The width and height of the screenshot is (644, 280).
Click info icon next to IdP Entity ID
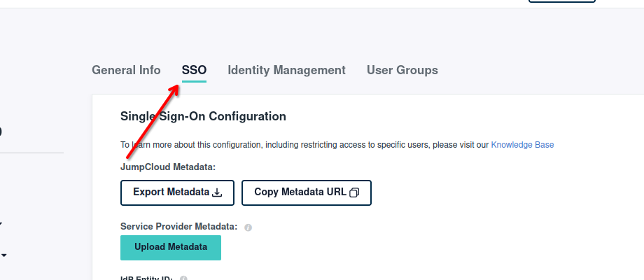pos(183,279)
